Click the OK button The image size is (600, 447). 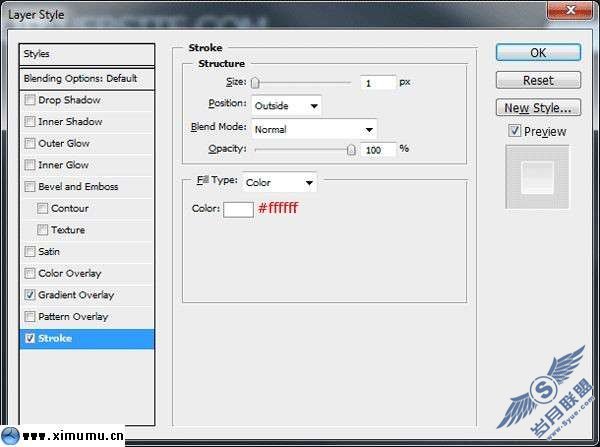click(x=538, y=52)
